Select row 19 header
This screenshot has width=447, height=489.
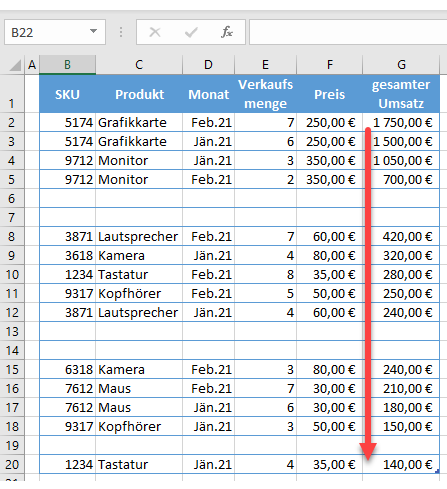click(12, 445)
